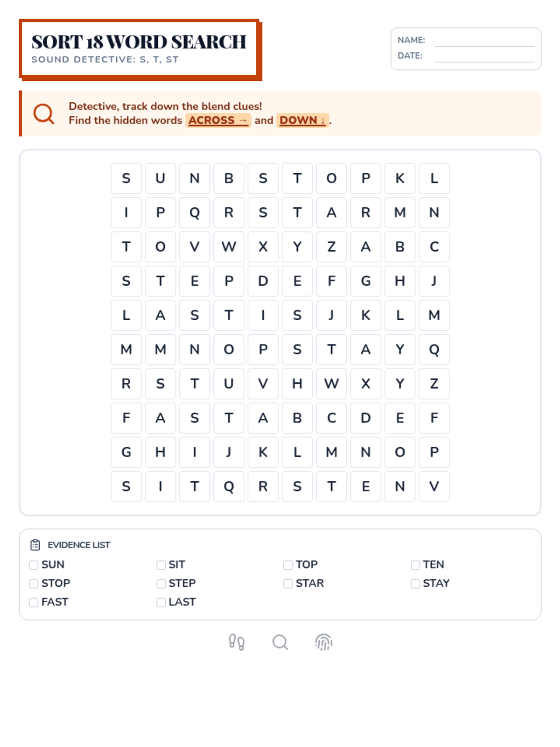The width and height of the screenshot is (560, 747).
Task: Click the magnifying glass icon in instruction banner
Action: (44, 113)
